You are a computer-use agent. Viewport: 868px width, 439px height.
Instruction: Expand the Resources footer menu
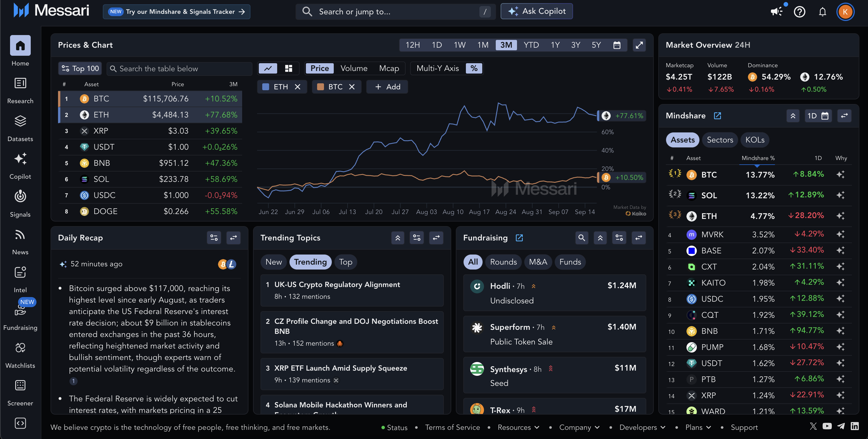tap(518, 427)
